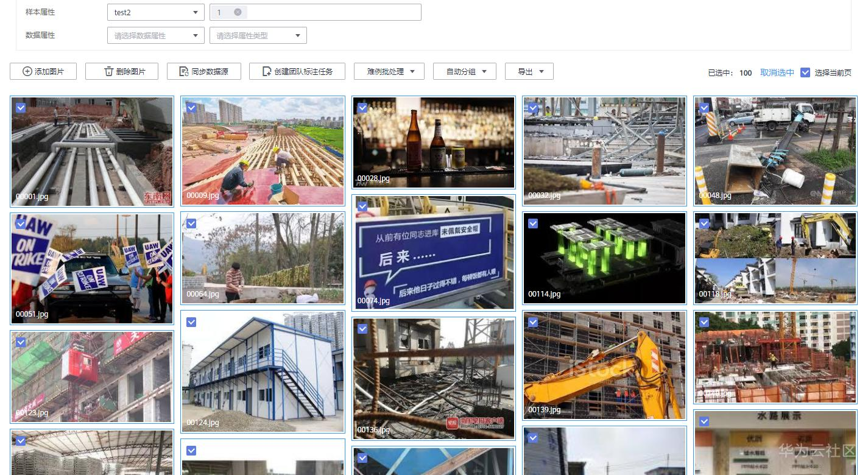Click the task icon on 创建团队标注任务
Viewport: 868px width, 475px height.
(x=266, y=71)
